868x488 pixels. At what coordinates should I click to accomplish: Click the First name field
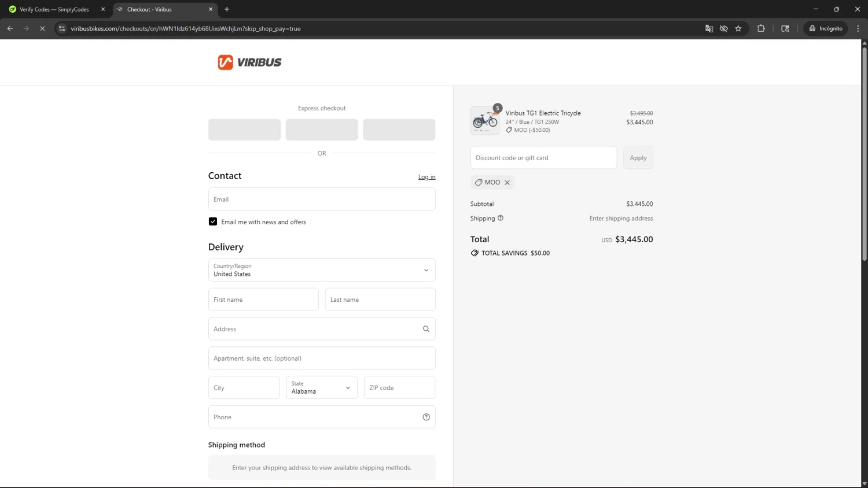click(263, 300)
